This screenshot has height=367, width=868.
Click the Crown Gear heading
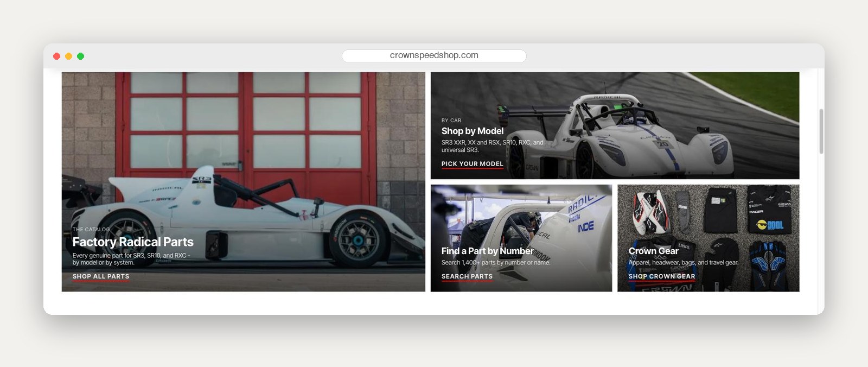tap(653, 251)
